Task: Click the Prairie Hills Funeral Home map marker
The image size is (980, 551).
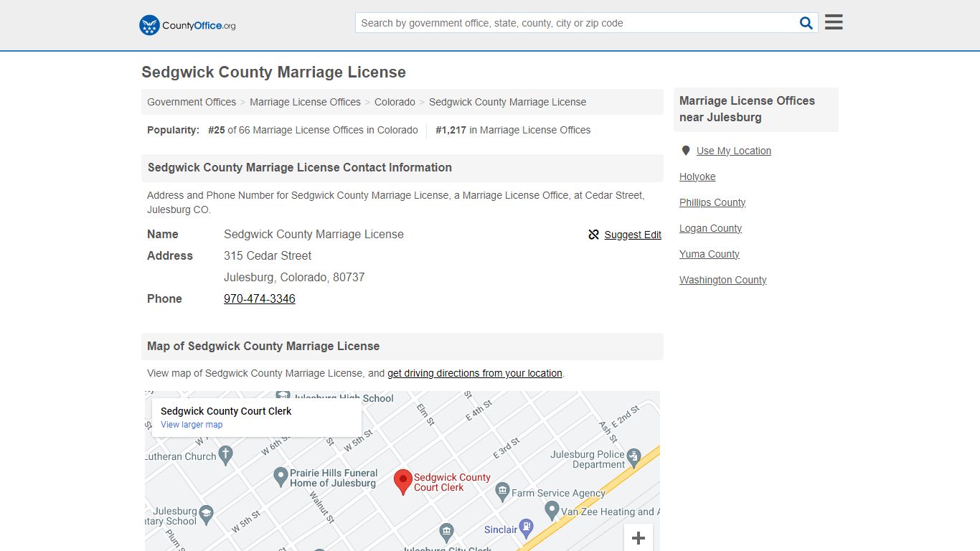Action: click(281, 476)
